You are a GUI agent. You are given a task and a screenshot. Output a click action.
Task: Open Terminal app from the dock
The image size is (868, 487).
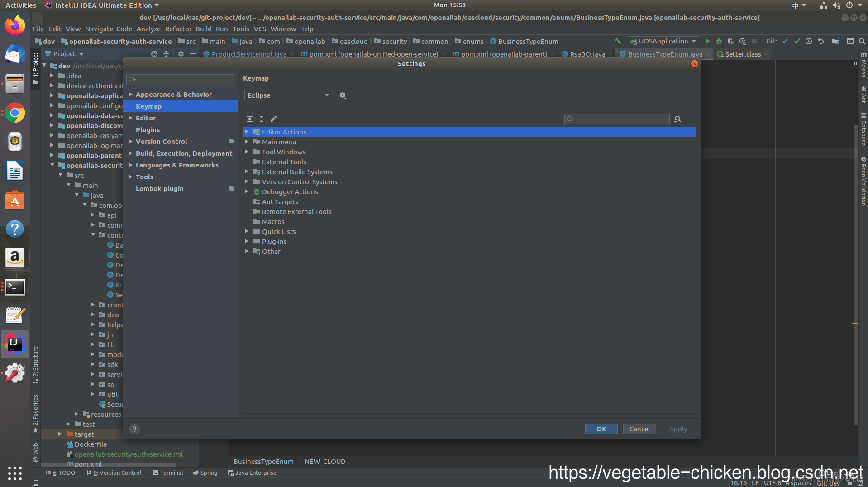(15, 287)
